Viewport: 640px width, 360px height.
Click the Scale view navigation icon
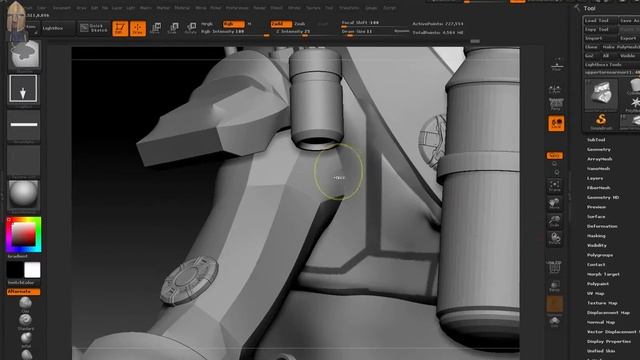tap(555, 221)
